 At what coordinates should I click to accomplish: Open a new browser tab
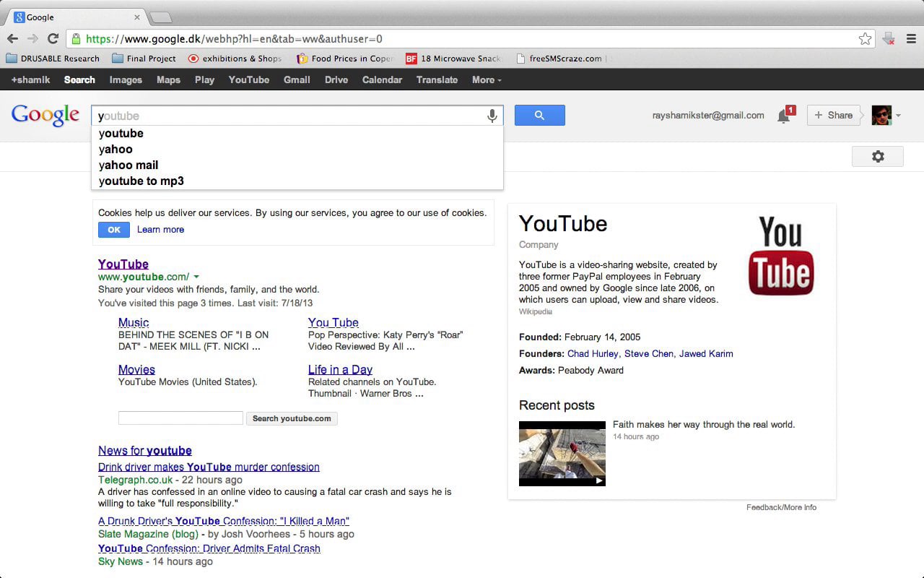(x=160, y=17)
